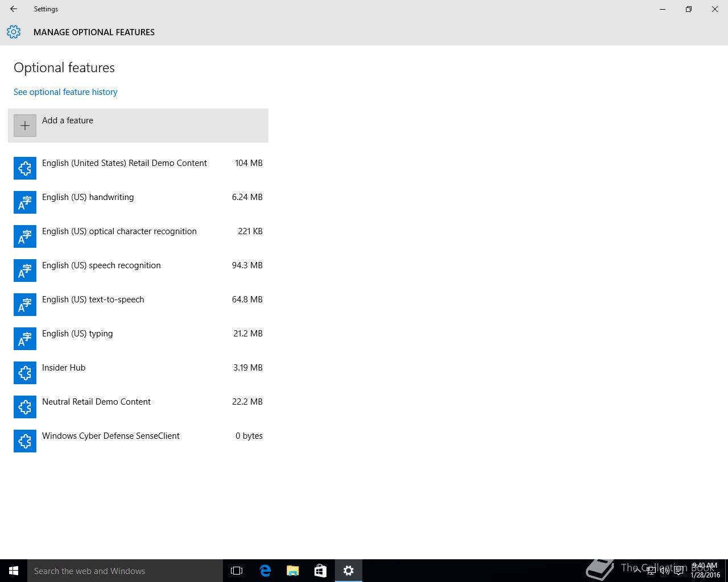Click the Neutral Retail Demo Content puzzle icon
This screenshot has height=582, width=728.
click(x=25, y=407)
